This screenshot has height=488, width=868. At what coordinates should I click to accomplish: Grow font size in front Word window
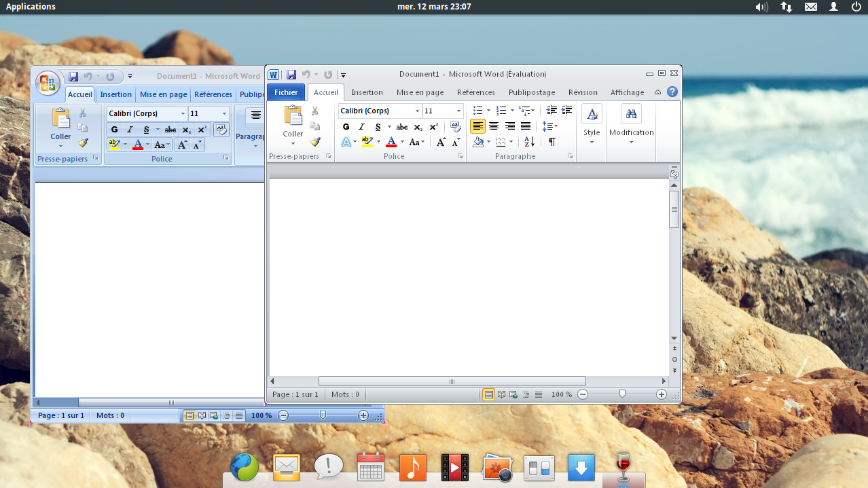click(x=441, y=142)
